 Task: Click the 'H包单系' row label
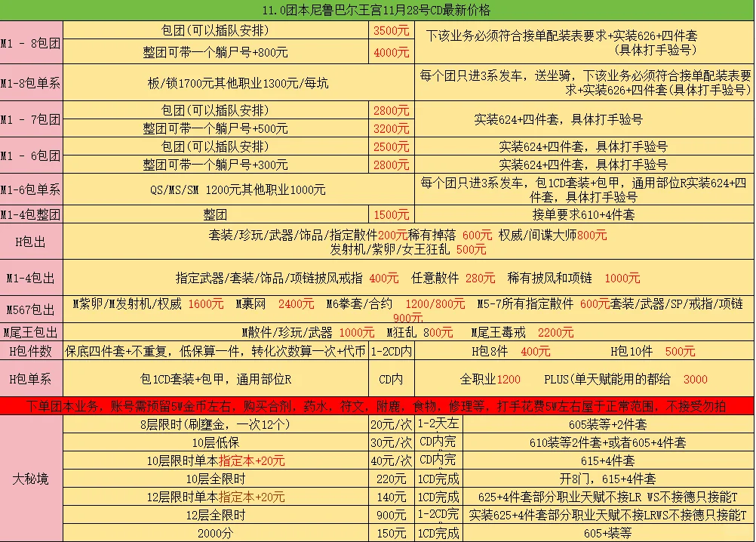[32, 379]
